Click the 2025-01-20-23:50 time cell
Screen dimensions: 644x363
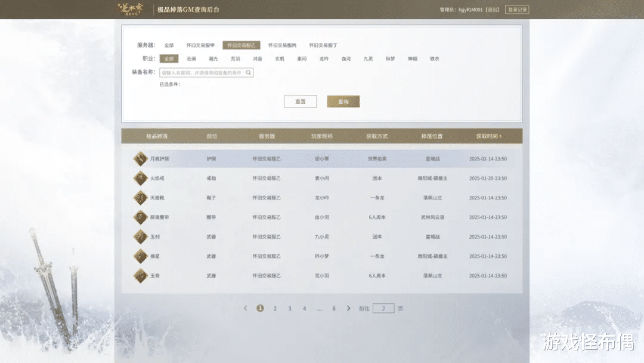point(488,179)
